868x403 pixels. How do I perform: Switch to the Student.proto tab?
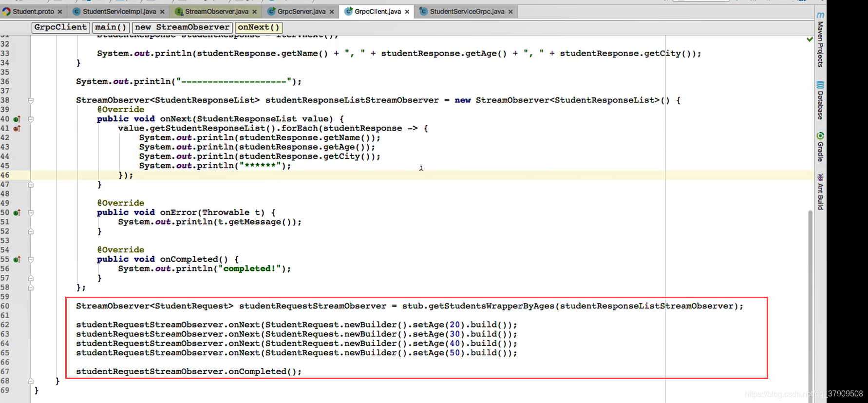tap(33, 11)
